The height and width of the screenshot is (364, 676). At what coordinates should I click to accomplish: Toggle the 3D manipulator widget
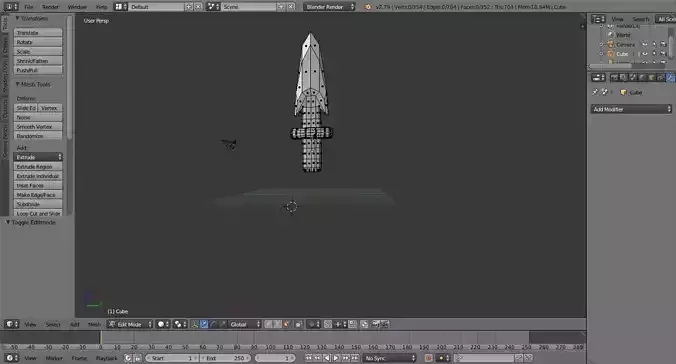[x=195, y=324]
